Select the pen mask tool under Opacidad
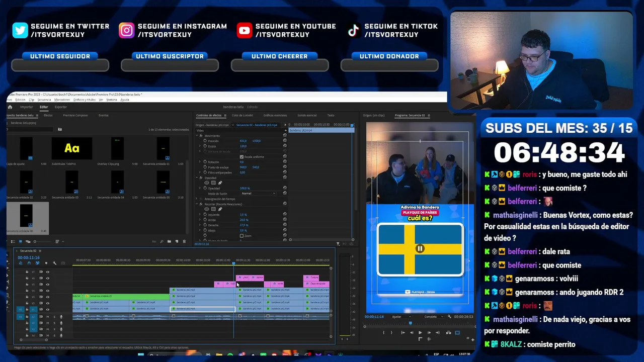The width and height of the screenshot is (644, 362). coord(220,183)
